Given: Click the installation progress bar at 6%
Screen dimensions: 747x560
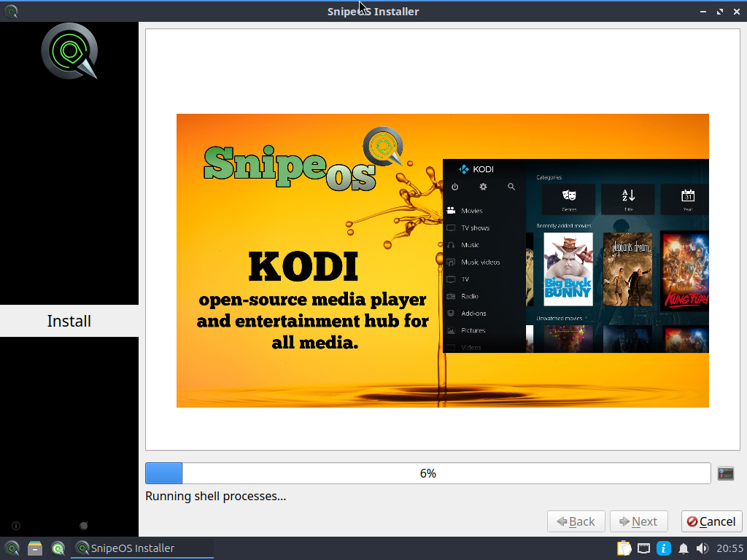Looking at the screenshot, I should point(427,473).
